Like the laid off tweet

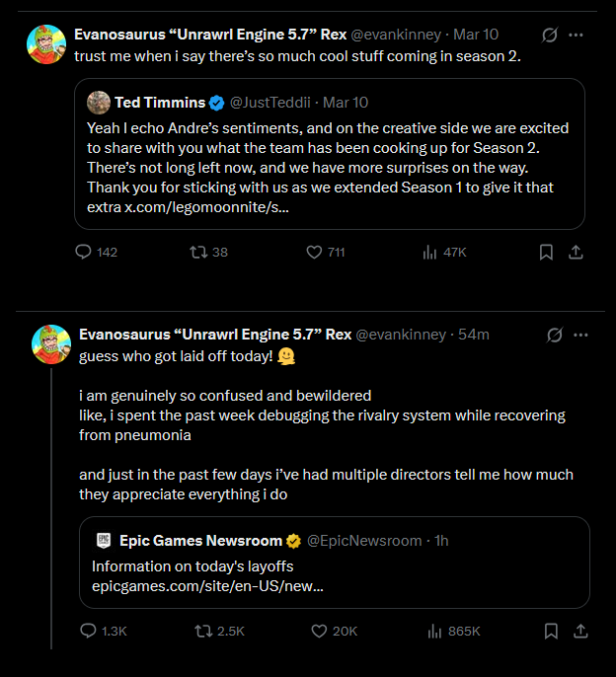click(x=319, y=631)
